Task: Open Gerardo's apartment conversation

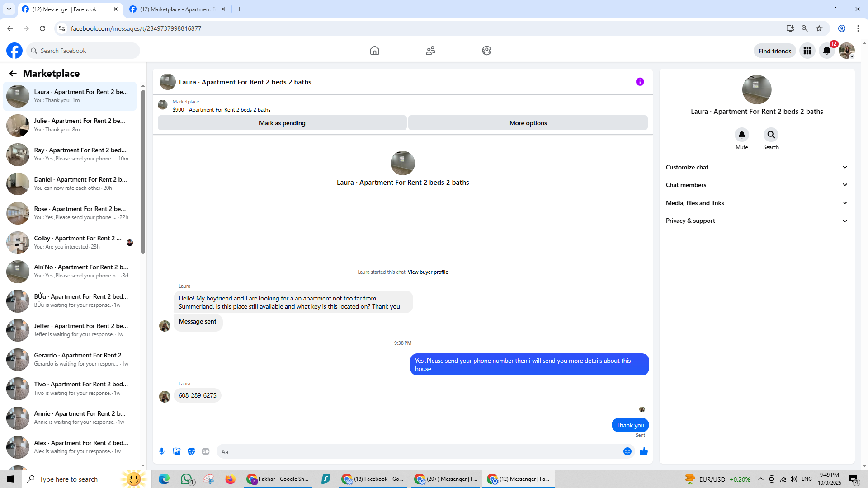Action: pos(70,360)
